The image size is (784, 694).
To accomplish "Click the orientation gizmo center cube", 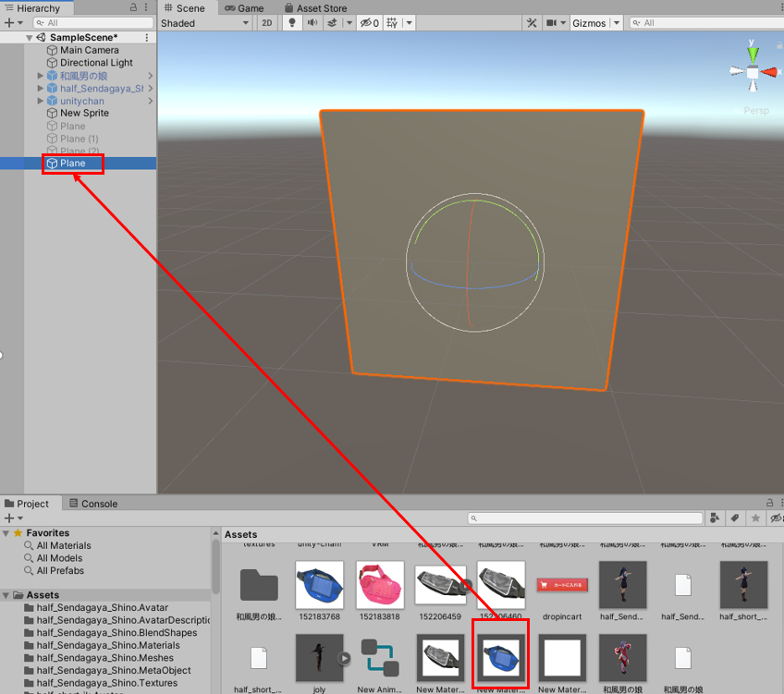I will click(x=753, y=73).
